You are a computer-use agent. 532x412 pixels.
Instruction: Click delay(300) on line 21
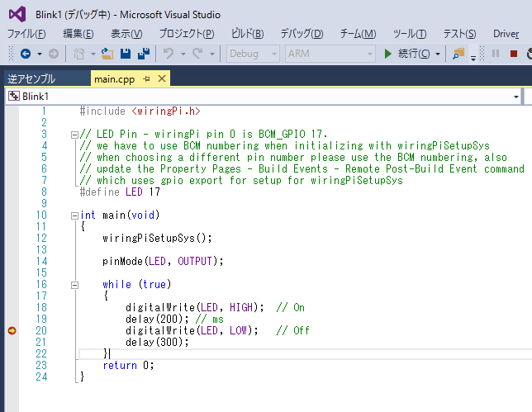pos(154,342)
